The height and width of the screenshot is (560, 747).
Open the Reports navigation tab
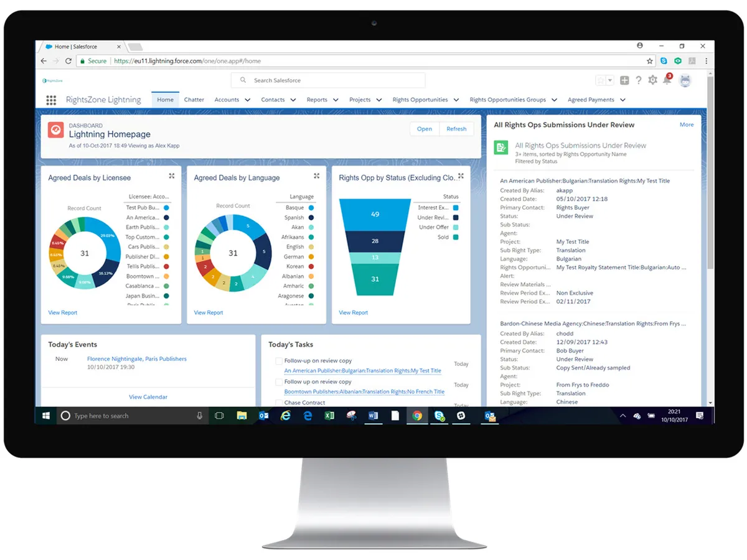coord(317,100)
